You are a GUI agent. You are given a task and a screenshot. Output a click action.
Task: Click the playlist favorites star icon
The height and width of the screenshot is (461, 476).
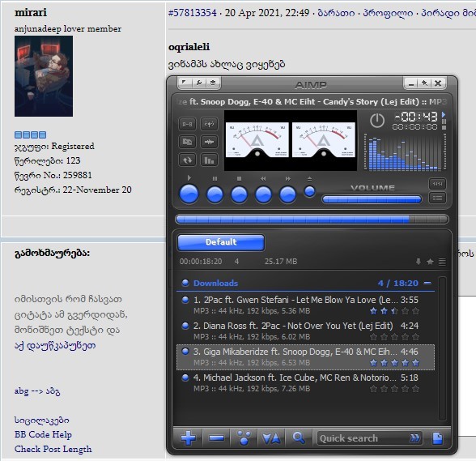pos(430,262)
